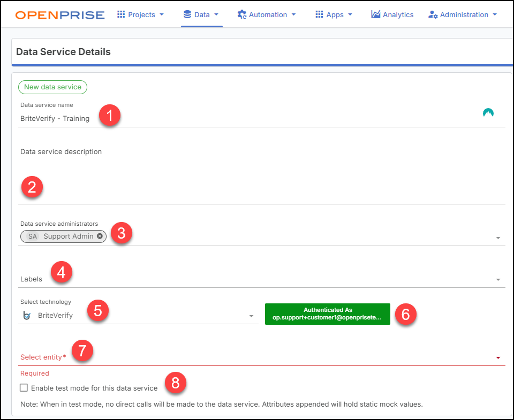This screenshot has width=514, height=420.
Task: Click the Data database icon
Action: pos(187,14)
